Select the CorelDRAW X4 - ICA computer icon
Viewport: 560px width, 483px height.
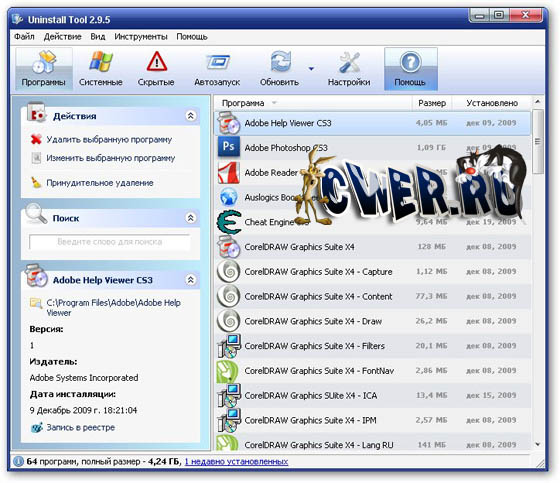tap(229, 395)
